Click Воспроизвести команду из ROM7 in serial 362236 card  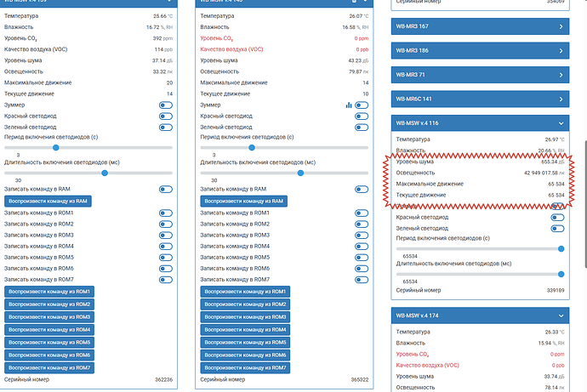click(49, 367)
